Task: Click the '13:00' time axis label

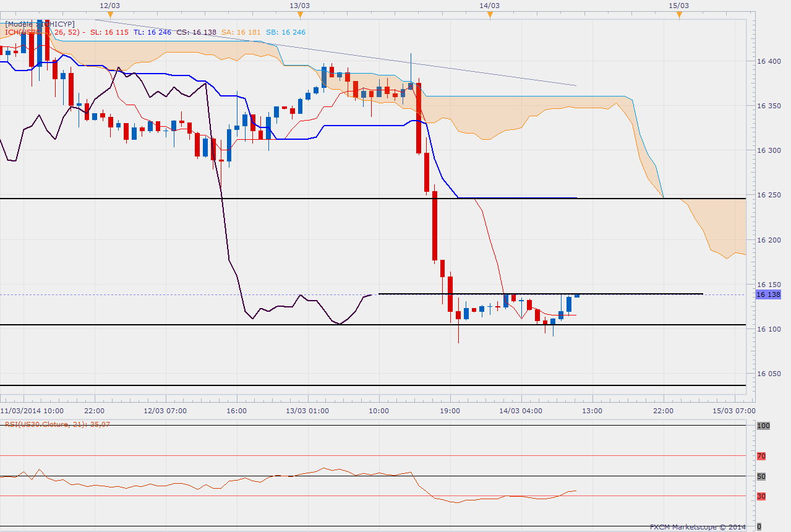Action: (592, 411)
